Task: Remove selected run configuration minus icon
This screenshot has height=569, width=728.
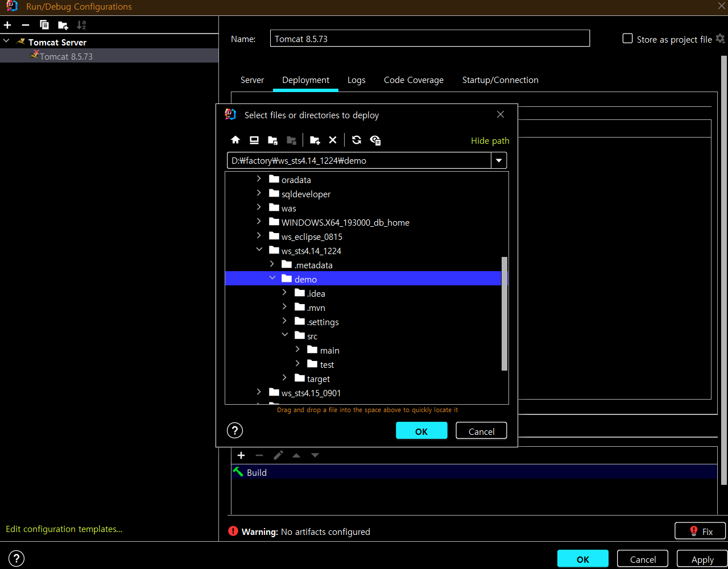Action: coord(25,25)
